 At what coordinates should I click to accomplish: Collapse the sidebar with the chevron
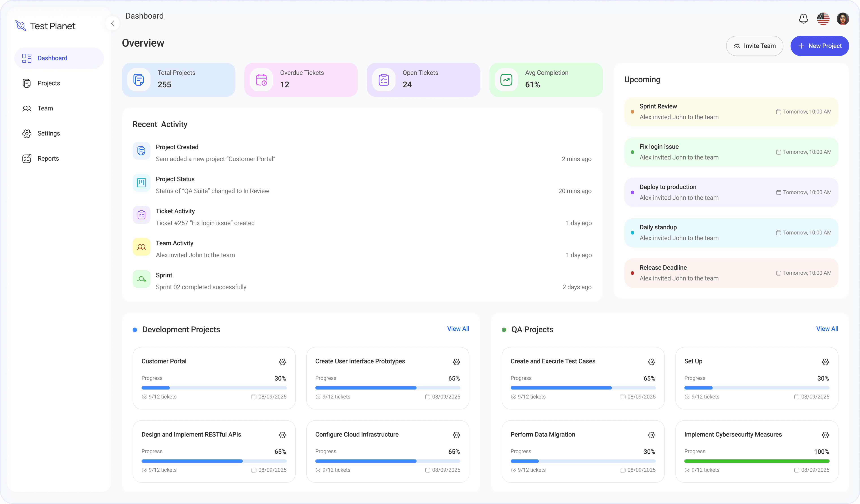coord(113,23)
